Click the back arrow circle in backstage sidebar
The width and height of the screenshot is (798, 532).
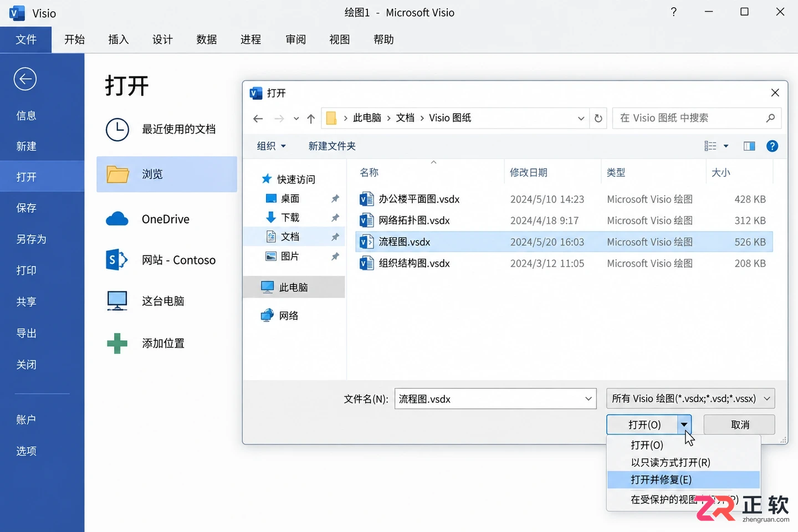click(25, 79)
